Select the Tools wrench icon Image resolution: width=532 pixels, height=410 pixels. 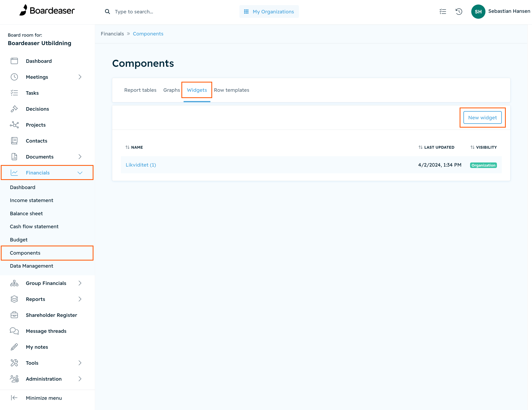[x=14, y=363]
